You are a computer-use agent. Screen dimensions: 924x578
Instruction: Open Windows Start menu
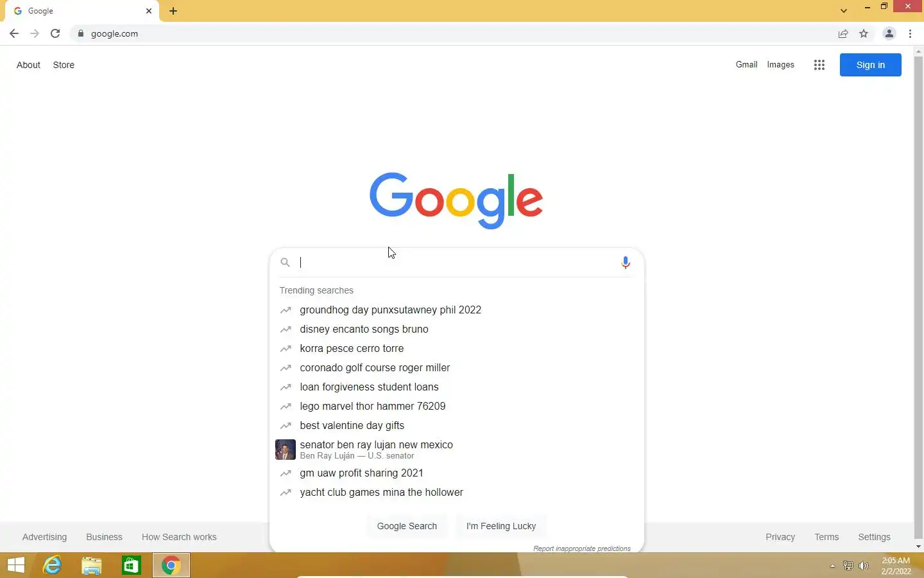point(16,565)
